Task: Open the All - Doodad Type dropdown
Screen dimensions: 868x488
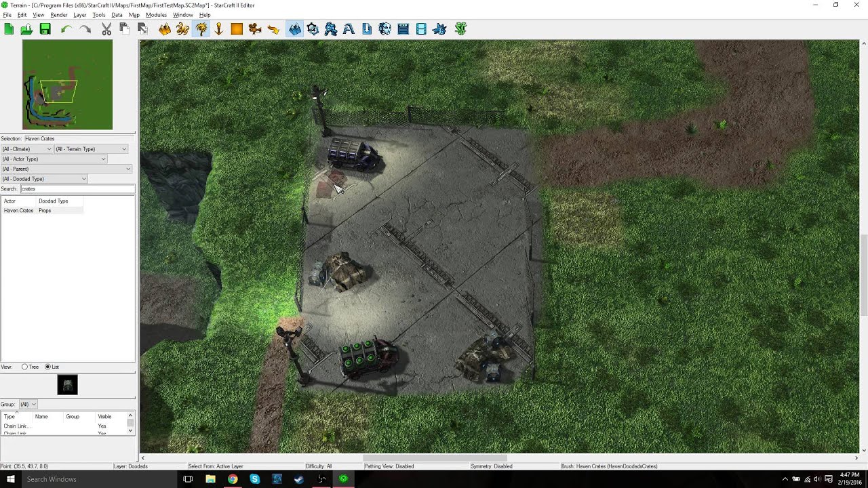Action: [x=44, y=179]
